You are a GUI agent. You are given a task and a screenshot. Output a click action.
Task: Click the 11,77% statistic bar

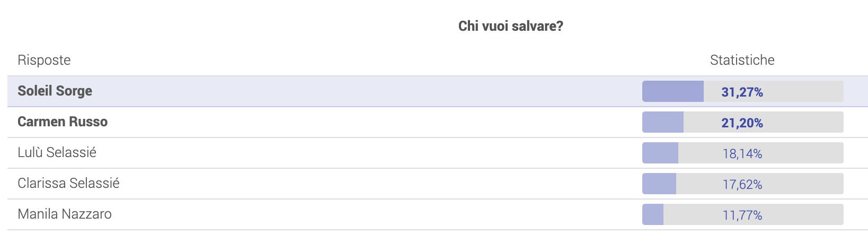tap(743, 214)
